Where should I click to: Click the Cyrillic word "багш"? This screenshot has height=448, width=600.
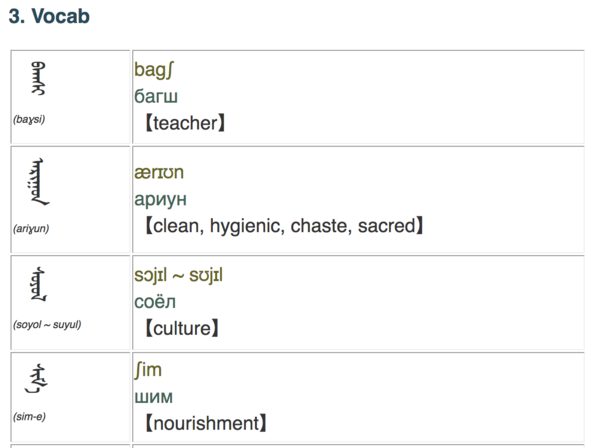click(x=157, y=96)
